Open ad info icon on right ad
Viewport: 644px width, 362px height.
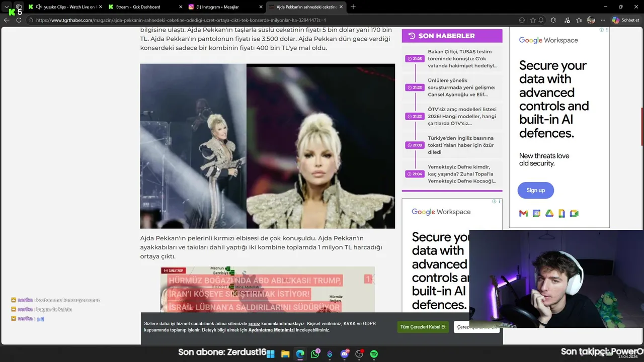point(601,30)
